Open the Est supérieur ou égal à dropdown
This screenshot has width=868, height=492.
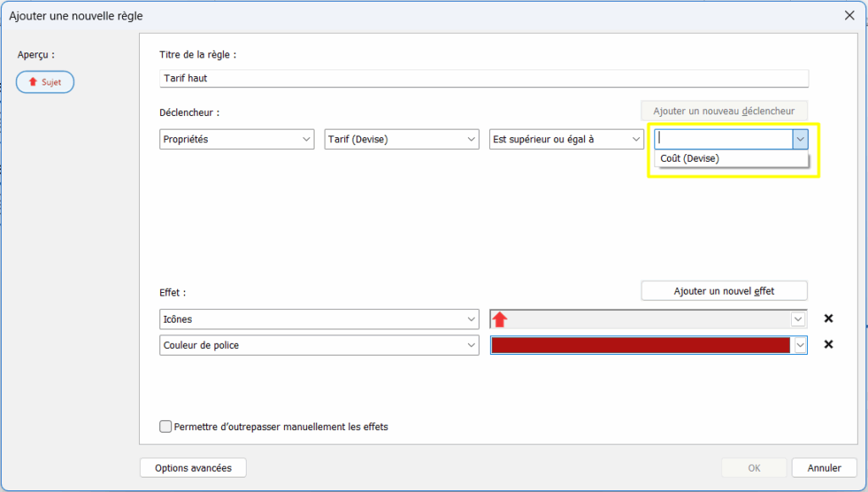click(x=566, y=140)
